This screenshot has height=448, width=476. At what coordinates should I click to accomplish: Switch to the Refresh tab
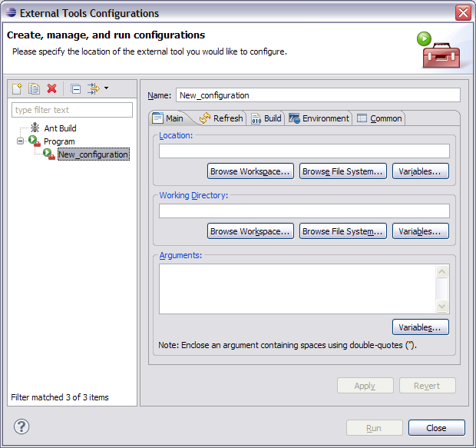pos(222,118)
